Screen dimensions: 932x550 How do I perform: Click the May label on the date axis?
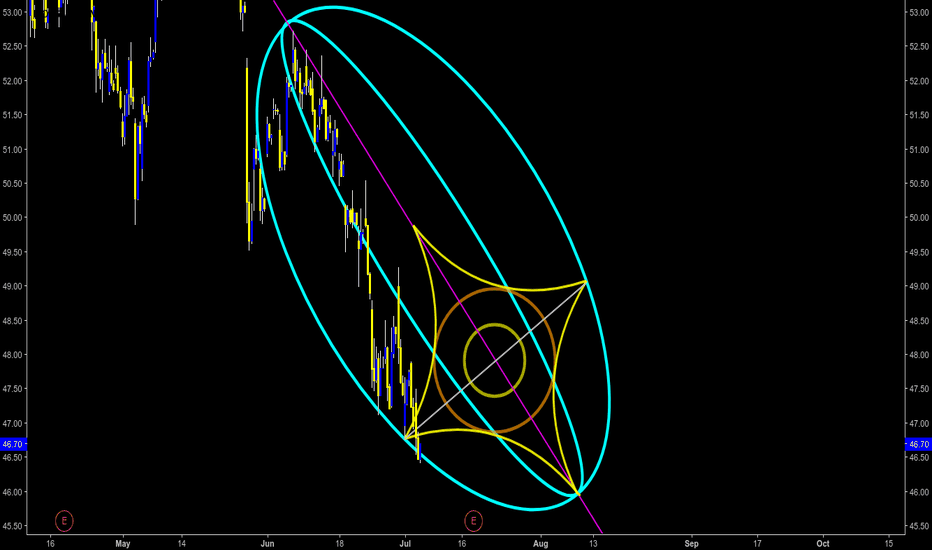[122, 543]
